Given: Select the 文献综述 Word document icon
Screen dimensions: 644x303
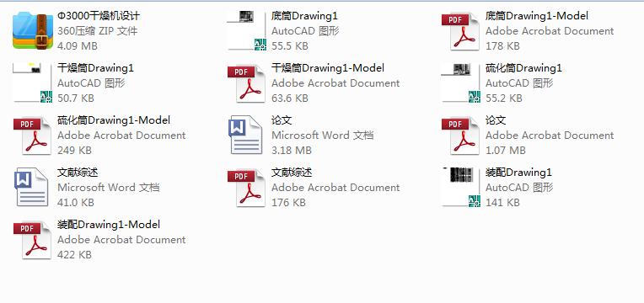Looking at the screenshot, I should (x=31, y=188).
